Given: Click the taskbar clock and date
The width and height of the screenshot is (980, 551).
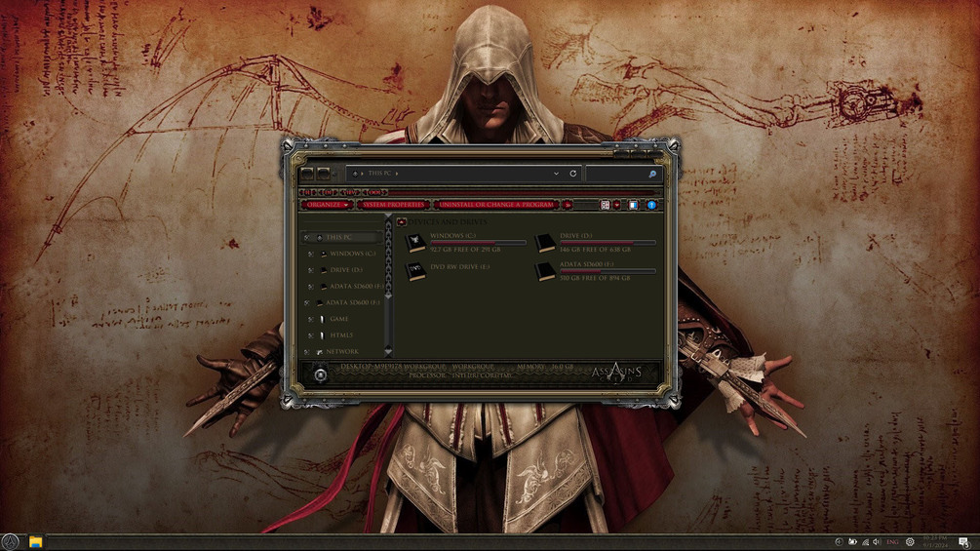Looking at the screenshot, I should [x=935, y=541].
